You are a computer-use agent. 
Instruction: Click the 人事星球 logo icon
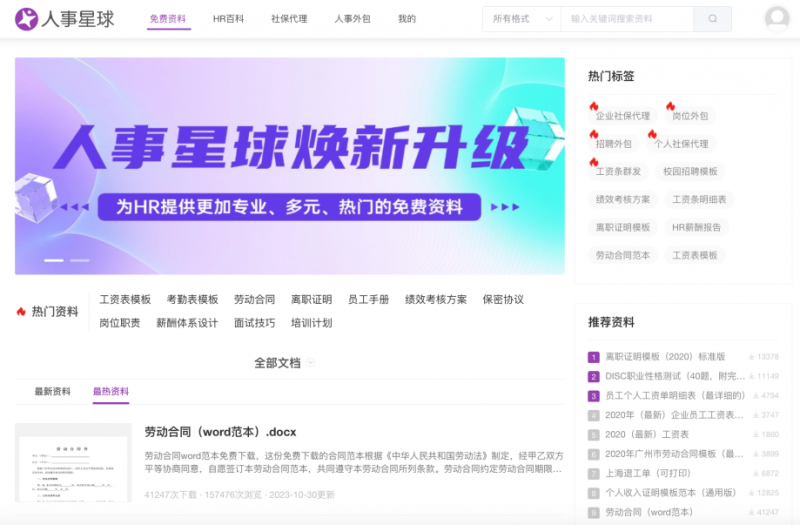pyautogui.click(x=28, y=18)
